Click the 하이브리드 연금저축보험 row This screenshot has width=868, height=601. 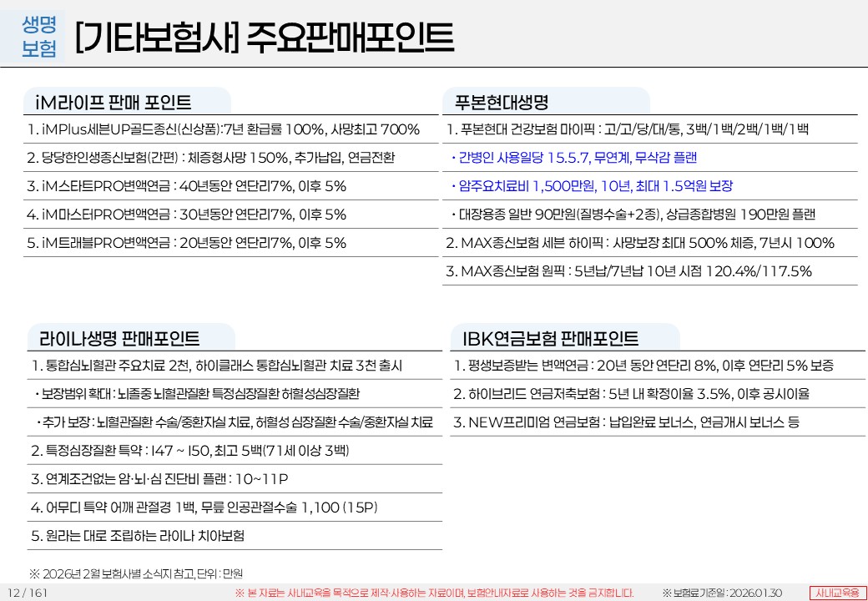[631, 394]
